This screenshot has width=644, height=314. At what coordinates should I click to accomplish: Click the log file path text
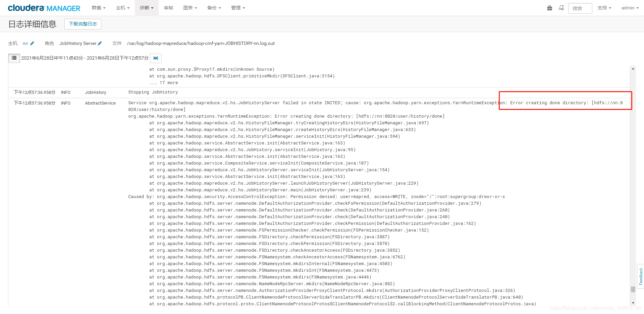coord(201,43)
